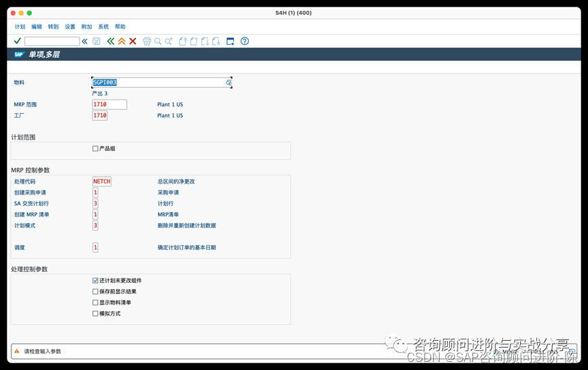Click the Last Page icon
Image resolution: width=588 pixels, height=370 pixels.
[x=216, y=41]
